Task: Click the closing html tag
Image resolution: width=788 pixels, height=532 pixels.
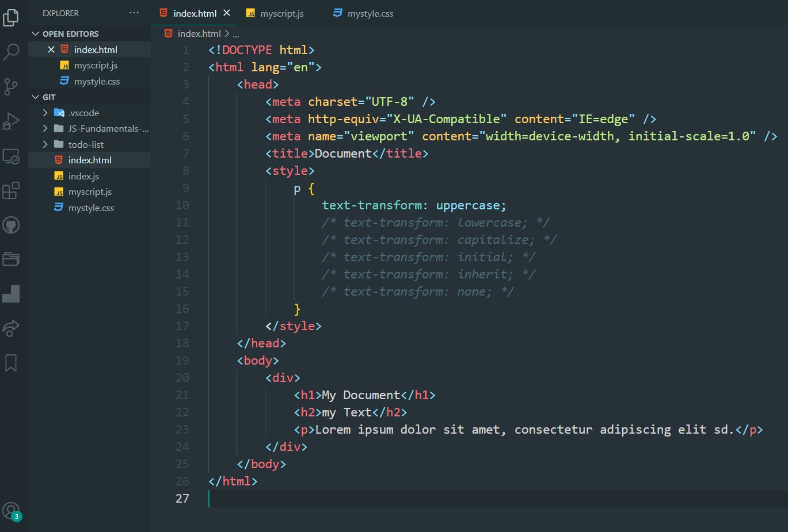Action: point(233,481)
